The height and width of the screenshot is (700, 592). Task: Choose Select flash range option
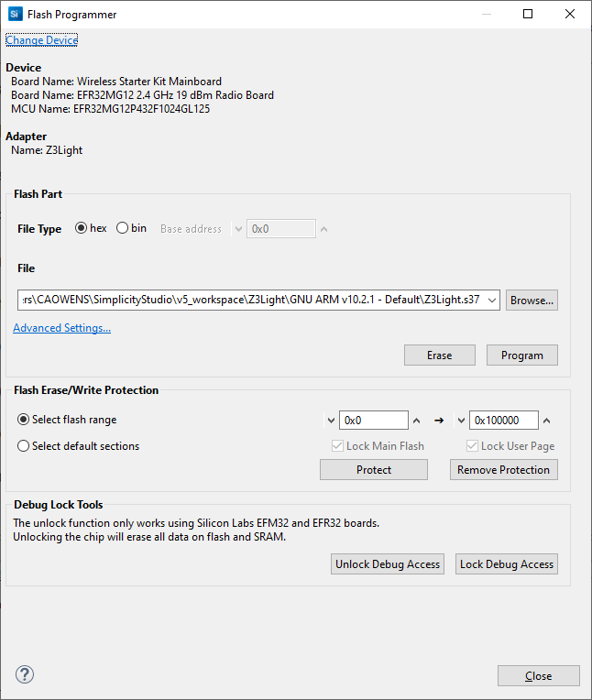[x=23, y=420]
